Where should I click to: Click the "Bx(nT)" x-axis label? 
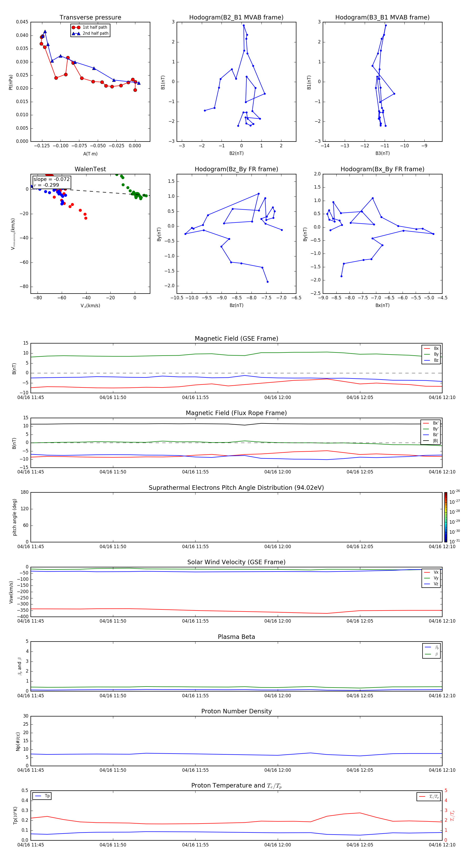[x=382, y=306]
